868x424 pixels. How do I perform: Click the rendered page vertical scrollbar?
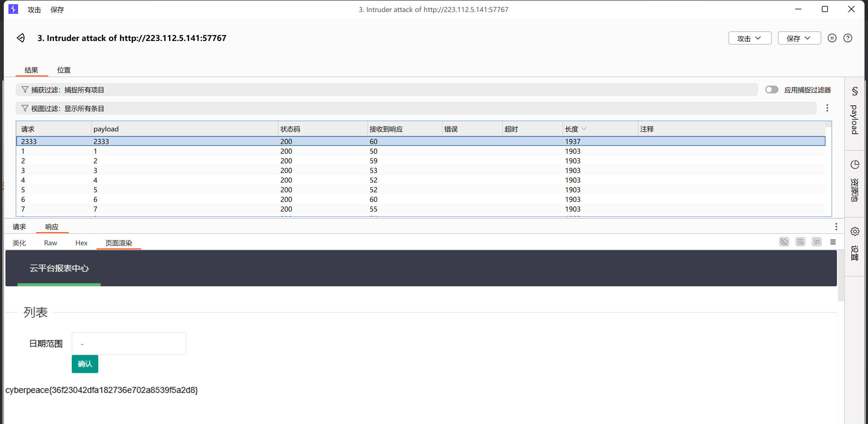[841, 276]
